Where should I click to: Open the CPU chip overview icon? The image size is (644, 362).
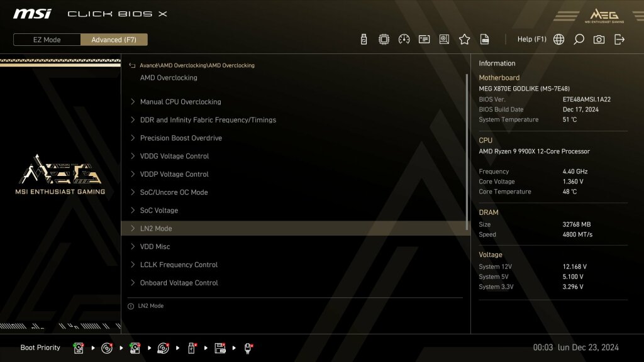[x=384, y=40]
